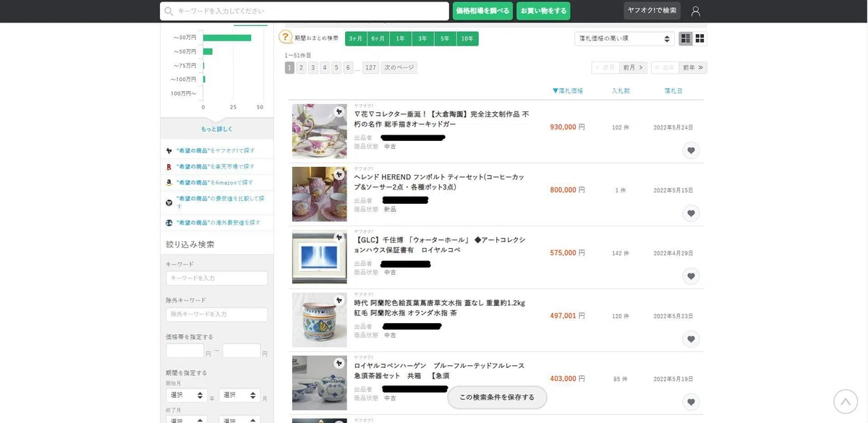Go to page 2 of results
The image size is (868, 423).
pyautogui.click(x=301, y=67)
